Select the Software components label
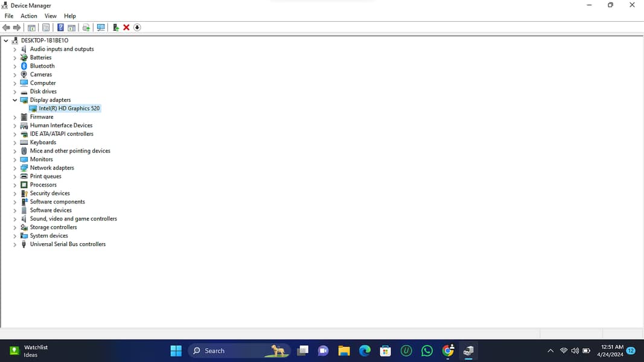This screenshot has width=644, height=362. [x=57, y=202]
